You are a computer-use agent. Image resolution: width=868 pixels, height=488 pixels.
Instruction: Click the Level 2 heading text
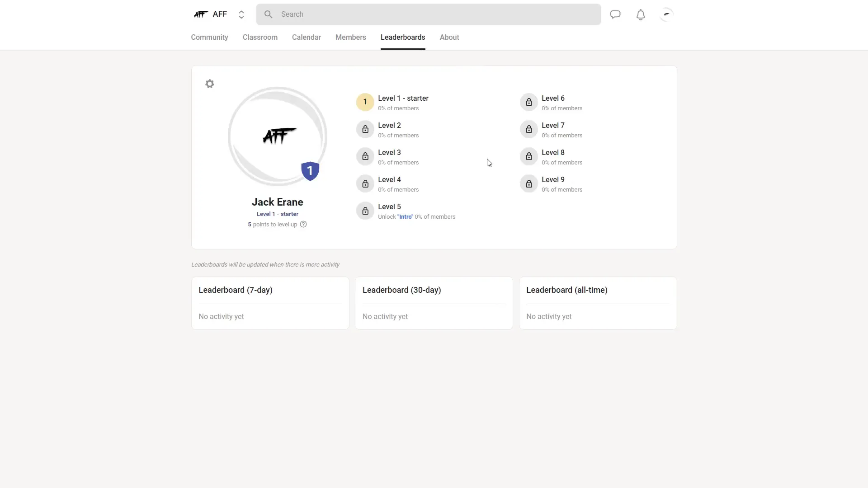pyautogui.click(x=389, y=125)
